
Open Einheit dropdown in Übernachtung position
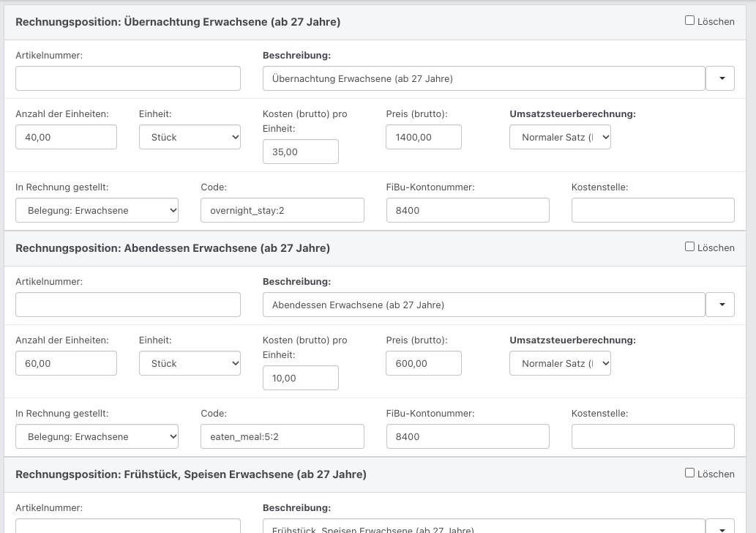(190, 137)
